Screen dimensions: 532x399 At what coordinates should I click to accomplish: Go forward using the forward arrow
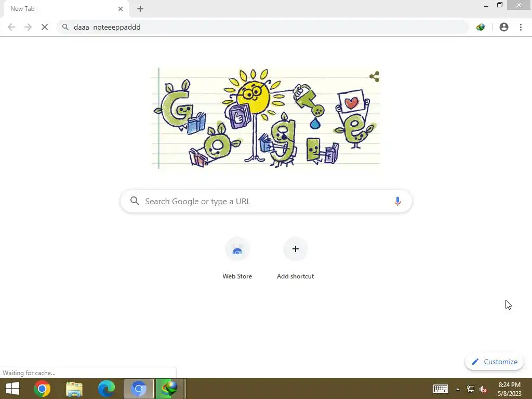(28, 27)
